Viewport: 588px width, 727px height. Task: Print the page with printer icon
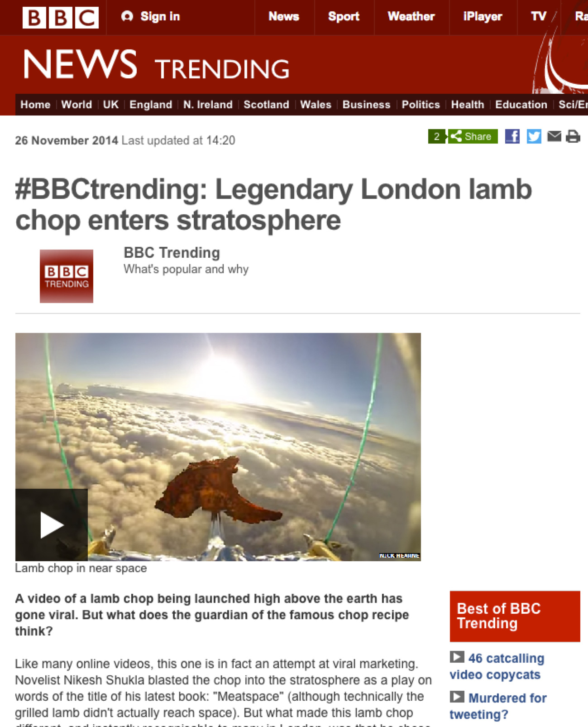(573, 136)
